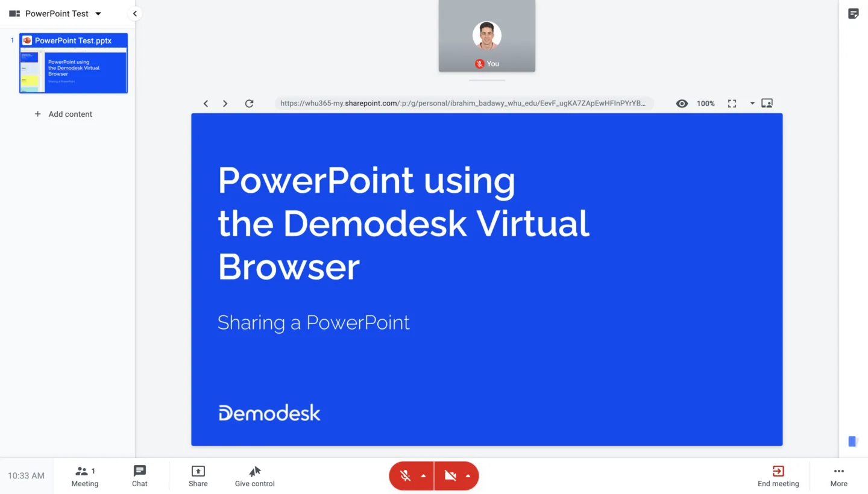The height and width of the screenshot is (494, 868).
Task: Click the SharePoint URL address bar
Action: pyautogui.click(x=464, y=103)
